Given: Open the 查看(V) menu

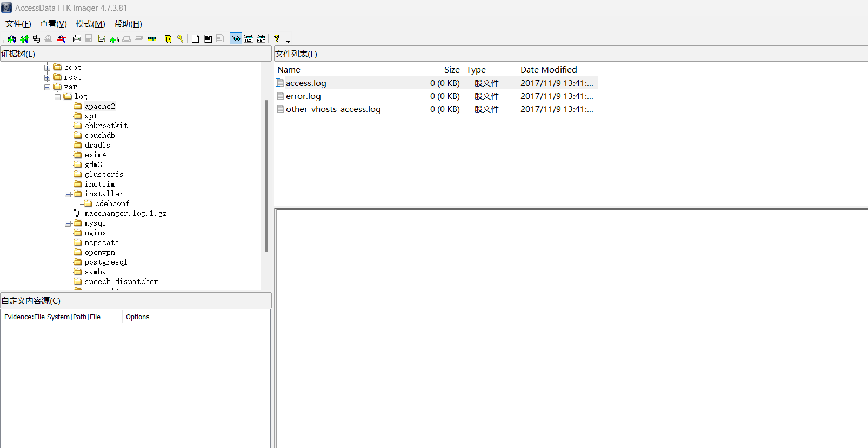Looking at the screenshot, I should click(x=54, y=24).
